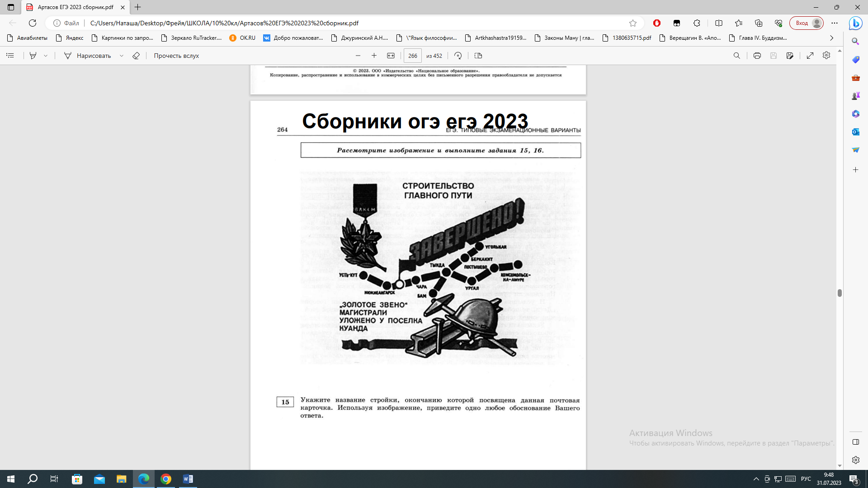Image resolution: width=868 pixels, height=488 pixels.
Task: Open drawing pen options dropdown
Action: coord(122,56)
